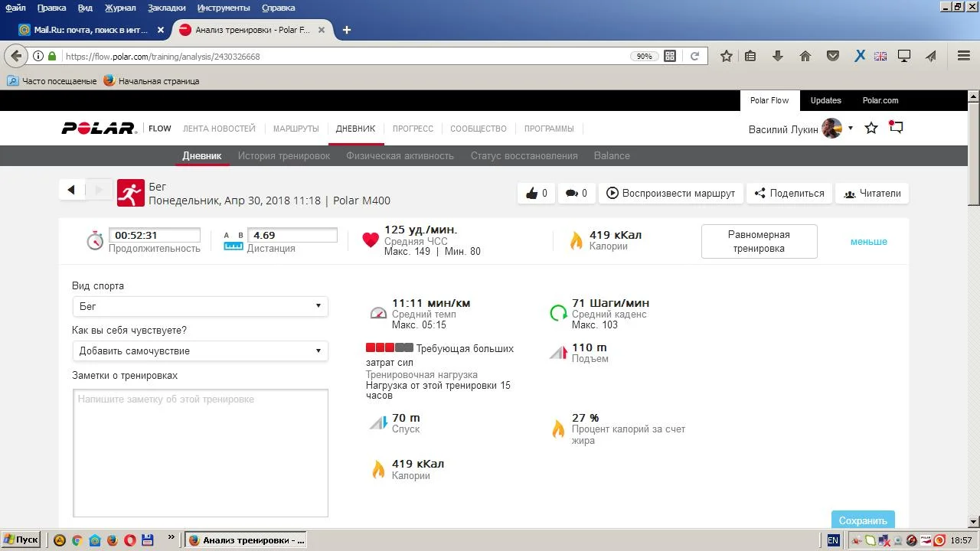Launch Google Chrome from quick launch
The image size is (980, 551).
point(77,540)
